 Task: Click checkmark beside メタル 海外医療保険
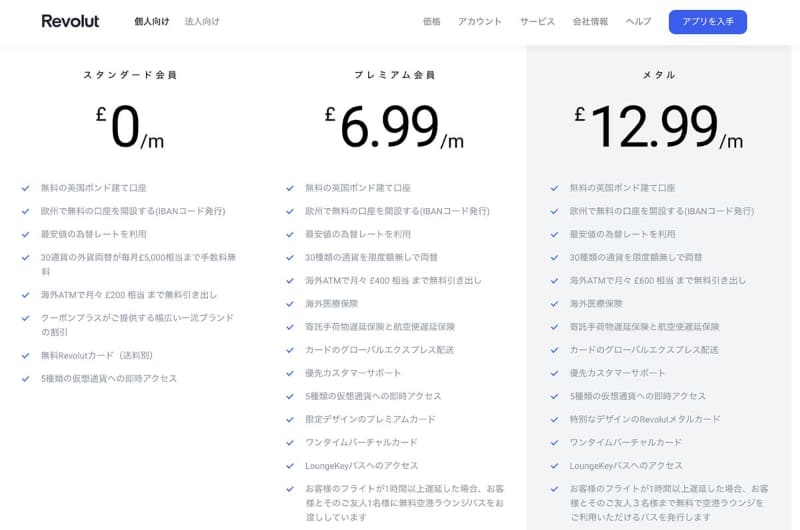pyautogui.click(x=554, y=304)
